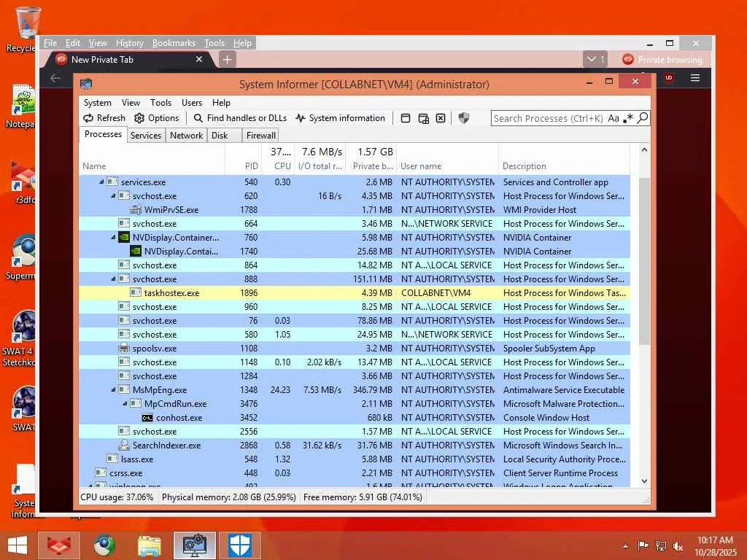The height and width of the screenshot is (560, 747).
Task: Click the Refresh toolbar button
Action: [104, 118]
